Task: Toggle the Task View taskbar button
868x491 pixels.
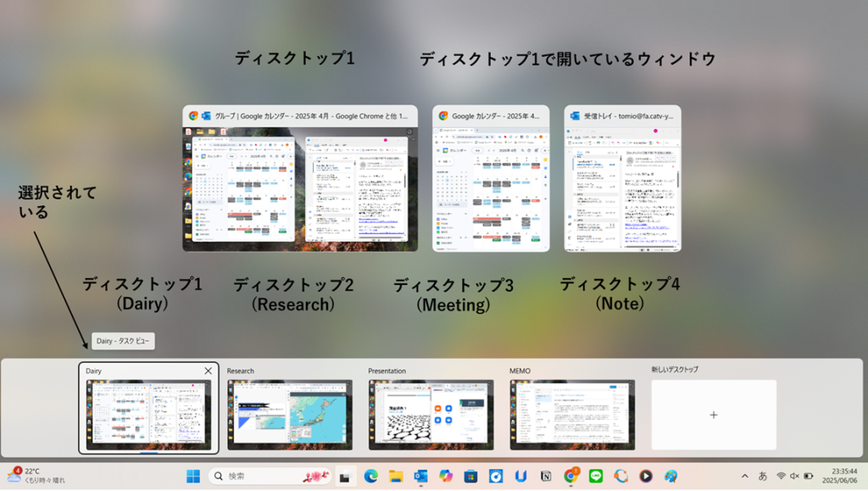Action: [x=346, y=476]
